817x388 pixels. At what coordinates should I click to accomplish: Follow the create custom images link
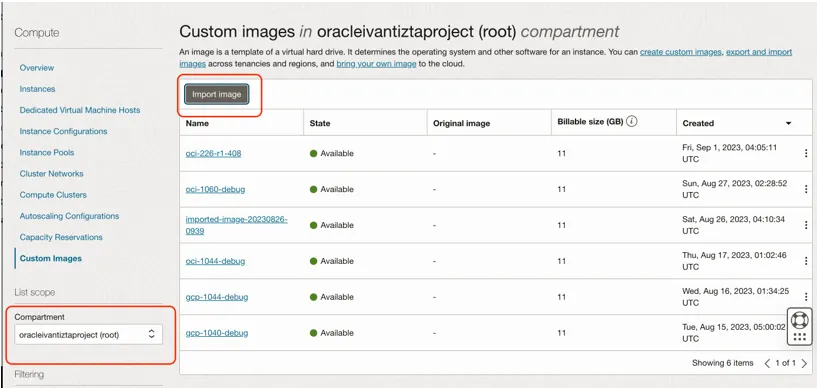coord(680,52)
